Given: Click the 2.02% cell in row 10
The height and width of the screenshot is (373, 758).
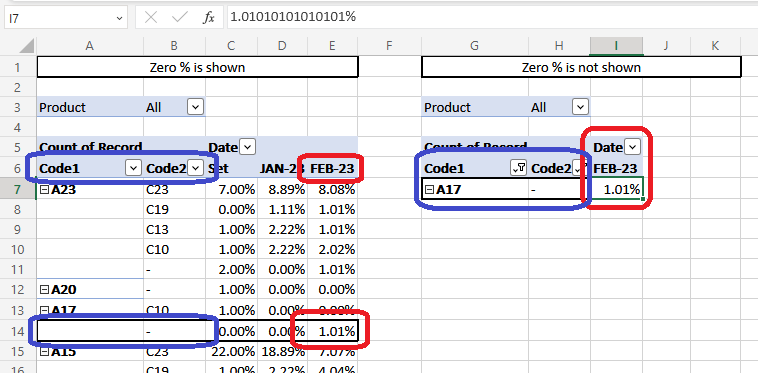Looking at the screenshot, I should [332, 250].
